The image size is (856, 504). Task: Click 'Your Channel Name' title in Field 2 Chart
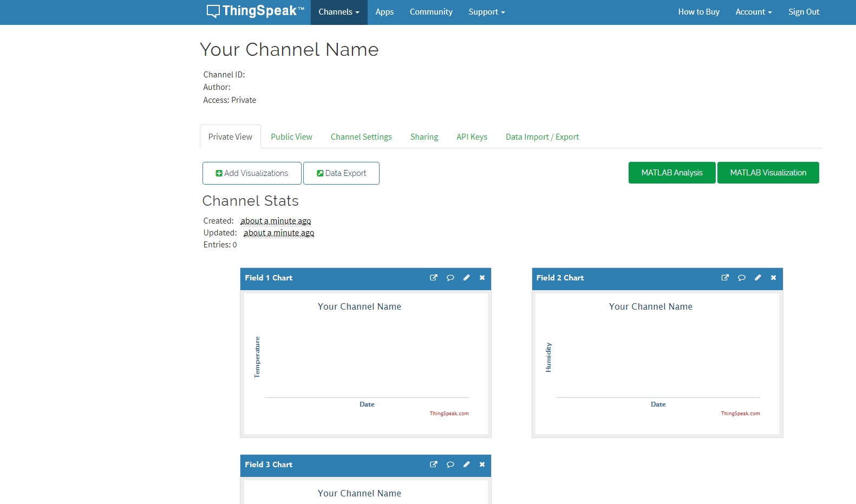651,306
